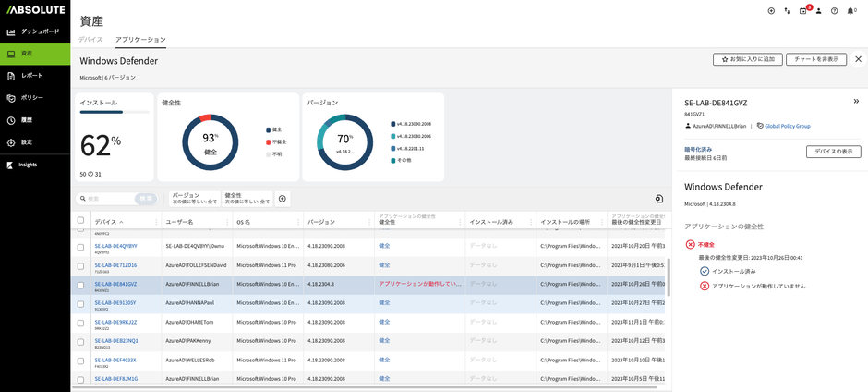
Task: Click the help question mark icon
Action: (834, 11)
